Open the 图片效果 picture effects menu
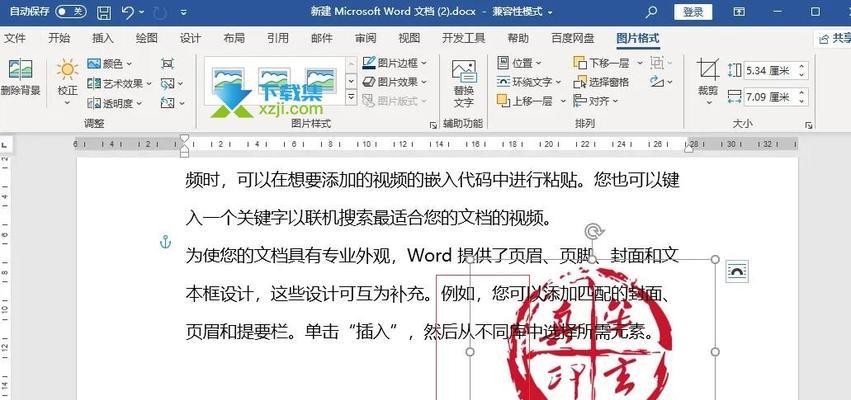The image size is (851, 400). 395,82
